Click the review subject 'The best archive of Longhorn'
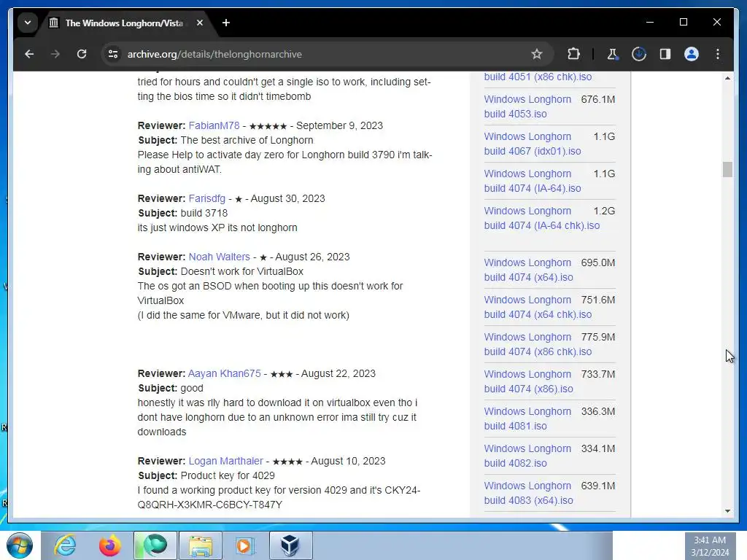This screenshot has width=747, height=560. 247,141
